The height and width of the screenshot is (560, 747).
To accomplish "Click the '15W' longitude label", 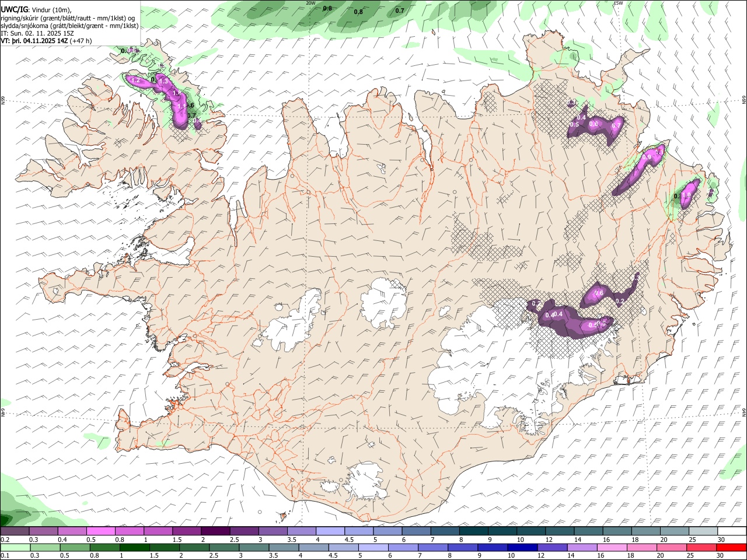I will coord(618,3).
